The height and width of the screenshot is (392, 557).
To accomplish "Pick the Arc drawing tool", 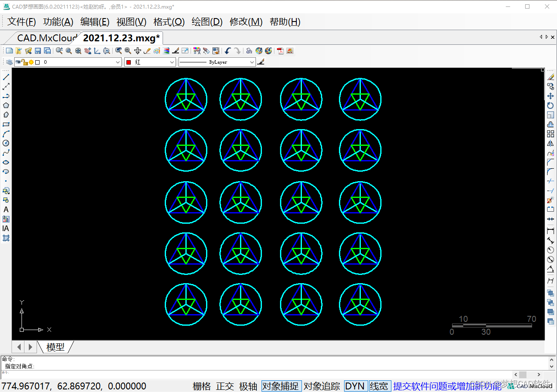I will [6, 134].
